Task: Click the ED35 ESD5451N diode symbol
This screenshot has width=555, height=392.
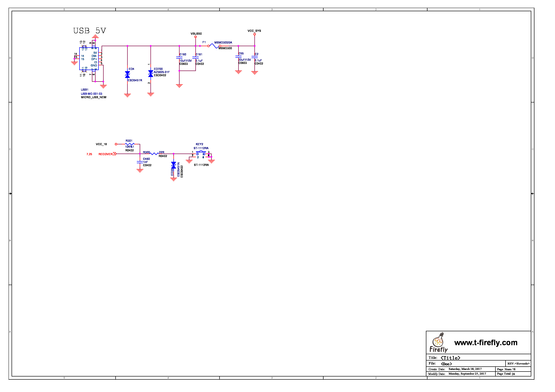Action: (x=173, y=165)
